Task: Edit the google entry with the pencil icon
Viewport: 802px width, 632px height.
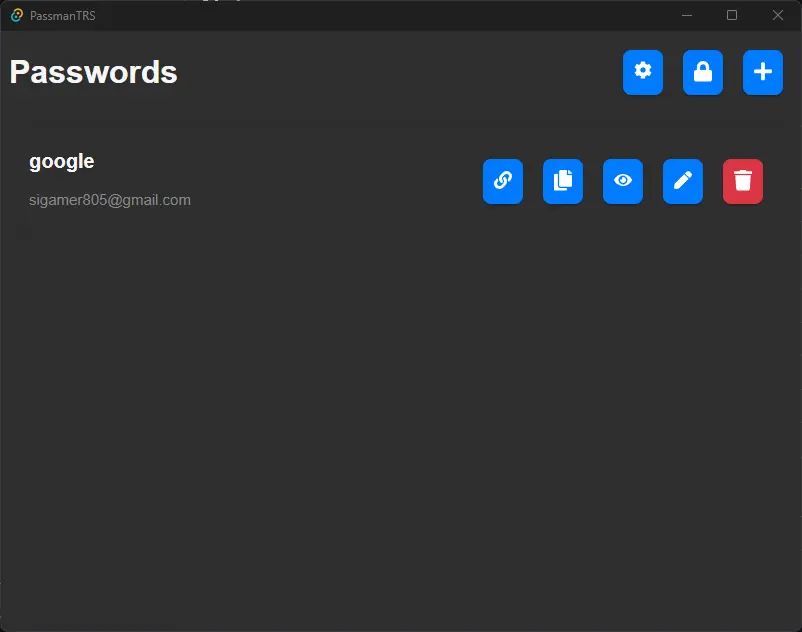Action: click(682, 181)
